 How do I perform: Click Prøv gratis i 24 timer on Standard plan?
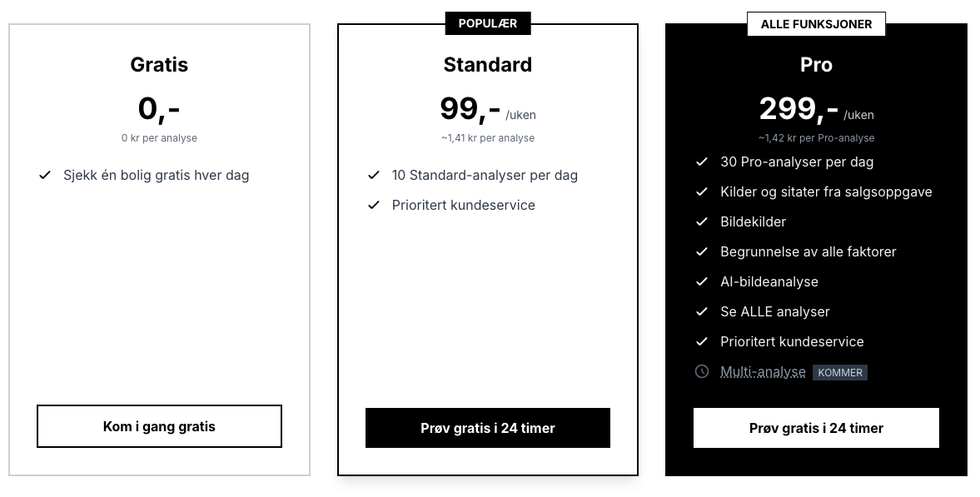pyautogui.click(x=488, y=428)
